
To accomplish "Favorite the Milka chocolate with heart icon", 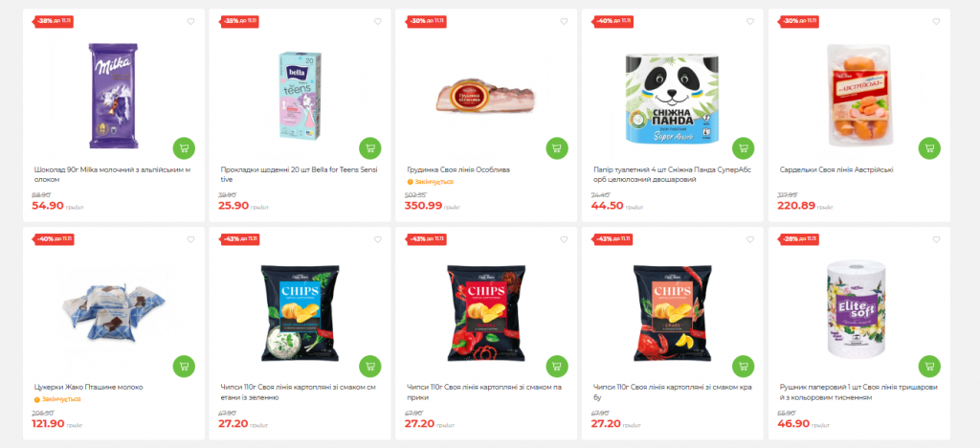I will (191, 21).
